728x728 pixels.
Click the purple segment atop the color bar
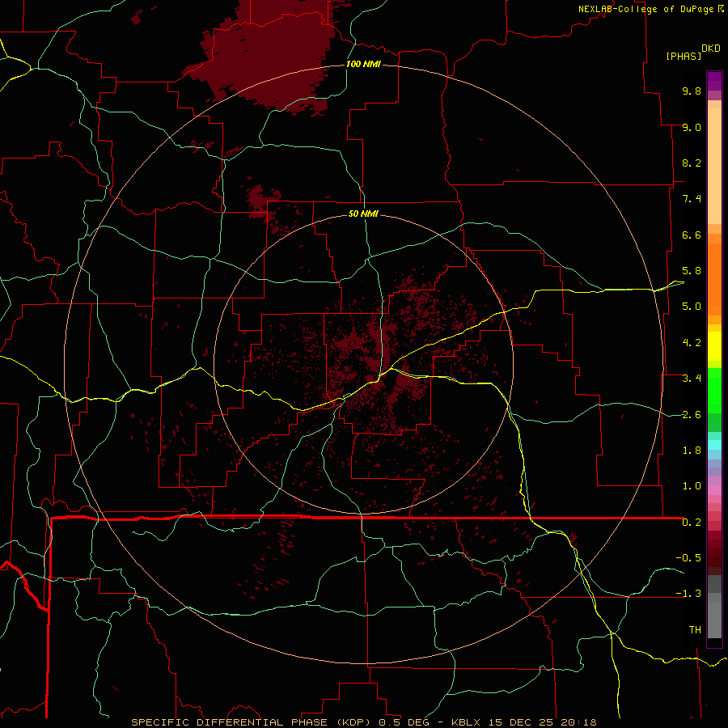tap(714, 81)
